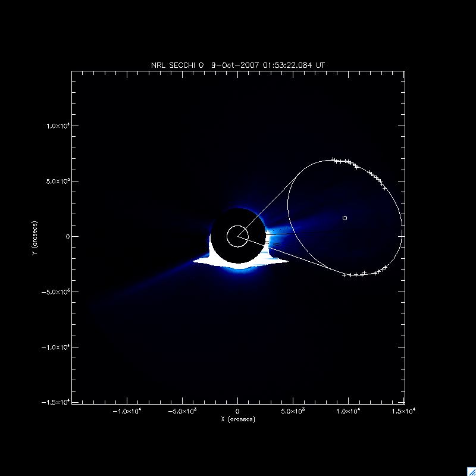
Task: Select the last cross marker at the right end of the upper arc
Action: pos(384,188)
